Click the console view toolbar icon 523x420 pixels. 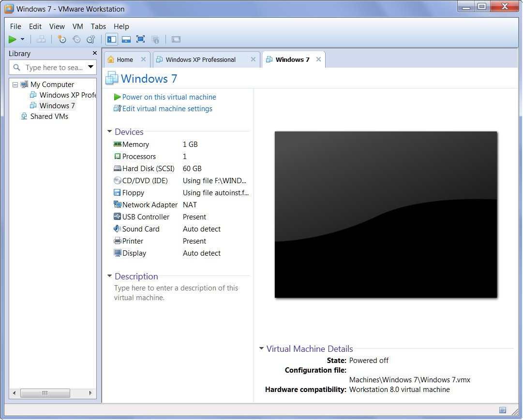[x=176, y=39]
